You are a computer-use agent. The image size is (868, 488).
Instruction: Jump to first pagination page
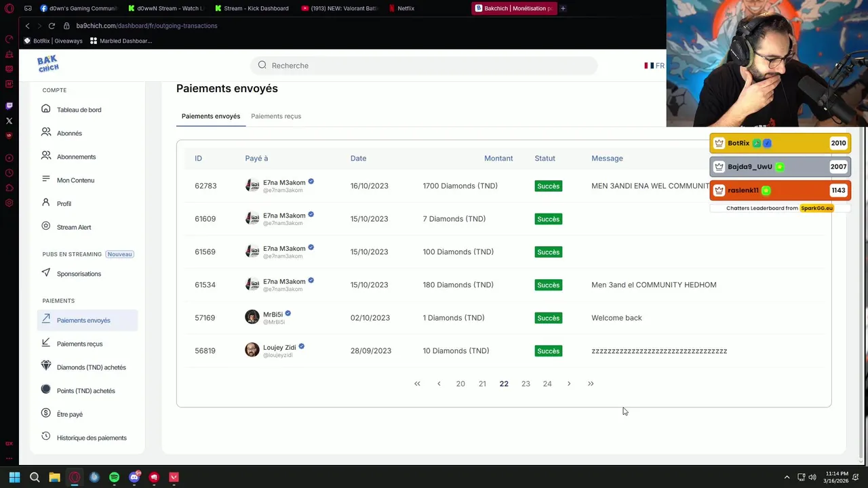pyautogui.click(x=417, y=384)
